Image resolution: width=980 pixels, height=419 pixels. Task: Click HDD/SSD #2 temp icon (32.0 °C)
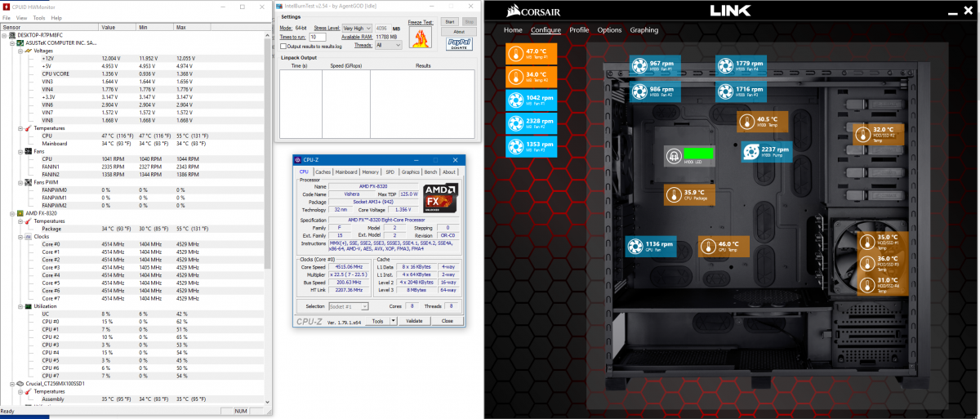tap(862, 134)
